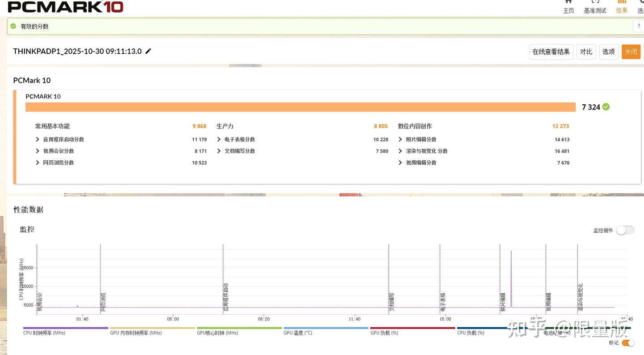Click the pencil icon to rename the result
This screenshot has width=644, height=355.
click(148, 51)
